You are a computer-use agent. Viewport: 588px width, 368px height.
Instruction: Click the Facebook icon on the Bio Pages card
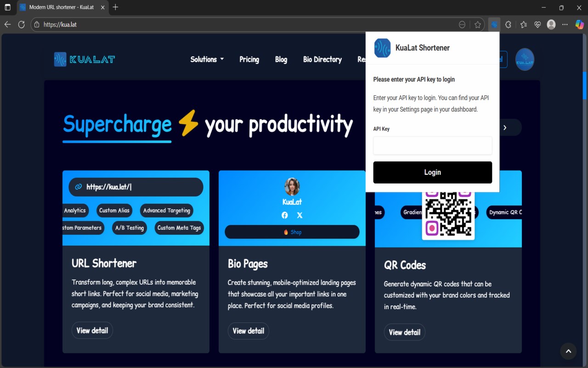pos(285,215)
